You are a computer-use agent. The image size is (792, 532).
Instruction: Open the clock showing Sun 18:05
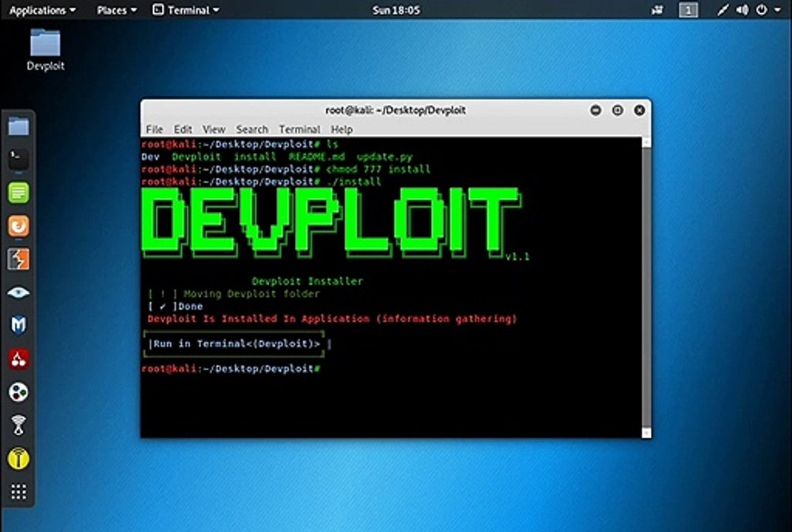pos(396,10)
